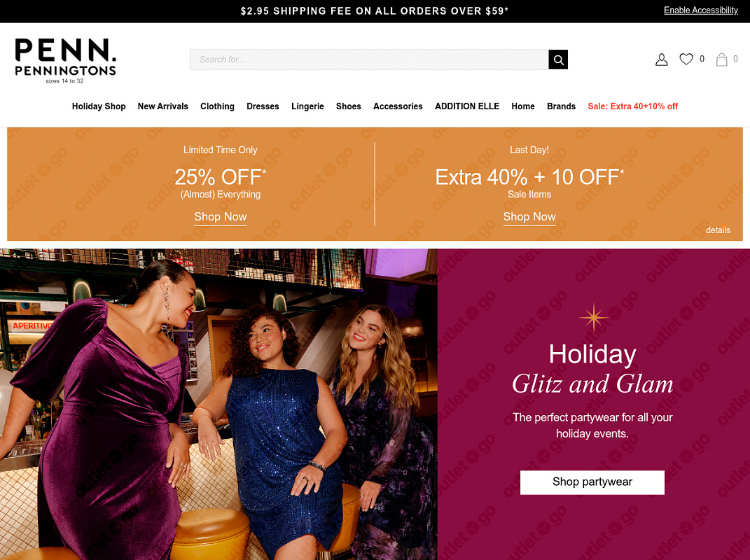Click the Enable Accessibility link
This screenshot has height=560, width=750.
click(x=701, y=10)
